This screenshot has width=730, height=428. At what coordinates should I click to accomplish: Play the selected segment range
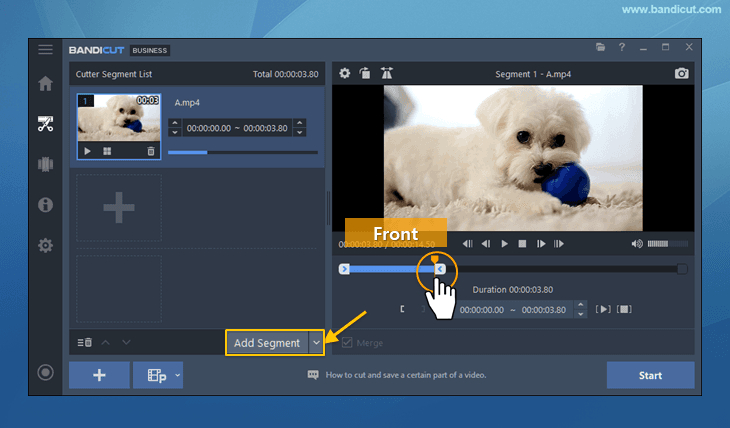603,309
